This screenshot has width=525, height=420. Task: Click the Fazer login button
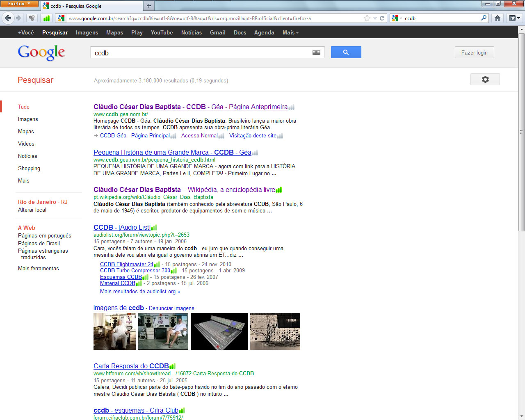(x=474, y=52)
